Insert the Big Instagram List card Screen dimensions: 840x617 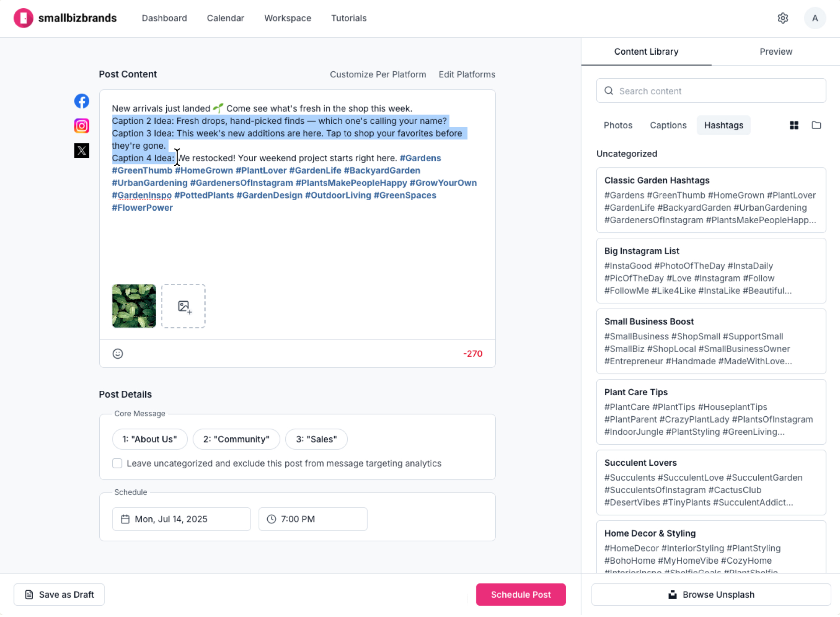[711, 271]
